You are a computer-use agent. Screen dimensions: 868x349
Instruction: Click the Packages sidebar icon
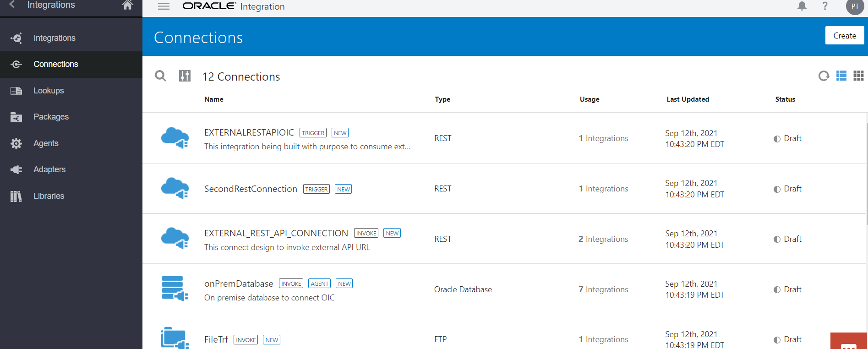tap(16, 117)
